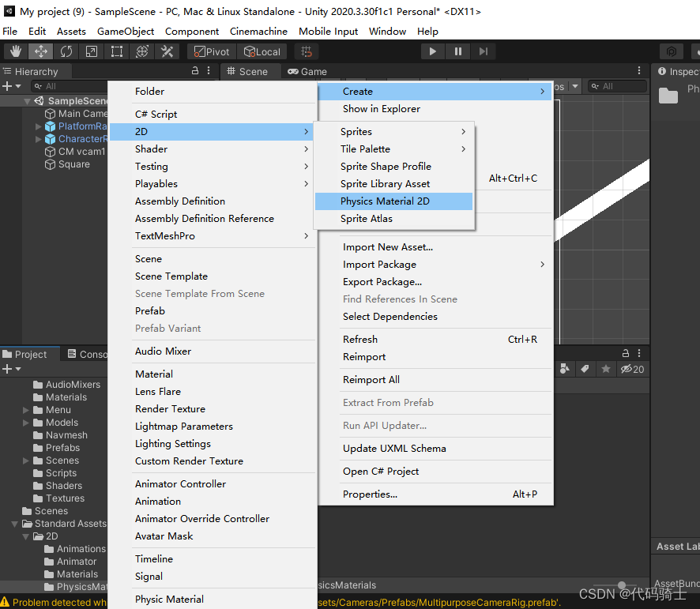The width and height of the screenshot is (700, 609).
Task: Toggle Pivot handle position
Action: pyautogui.click(x=212, y=52)
